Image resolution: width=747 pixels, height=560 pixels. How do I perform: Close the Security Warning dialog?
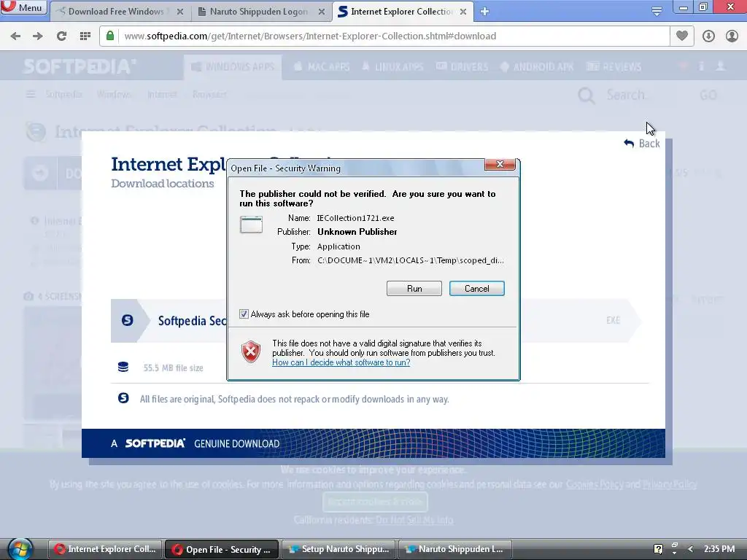tap(500, 164)
